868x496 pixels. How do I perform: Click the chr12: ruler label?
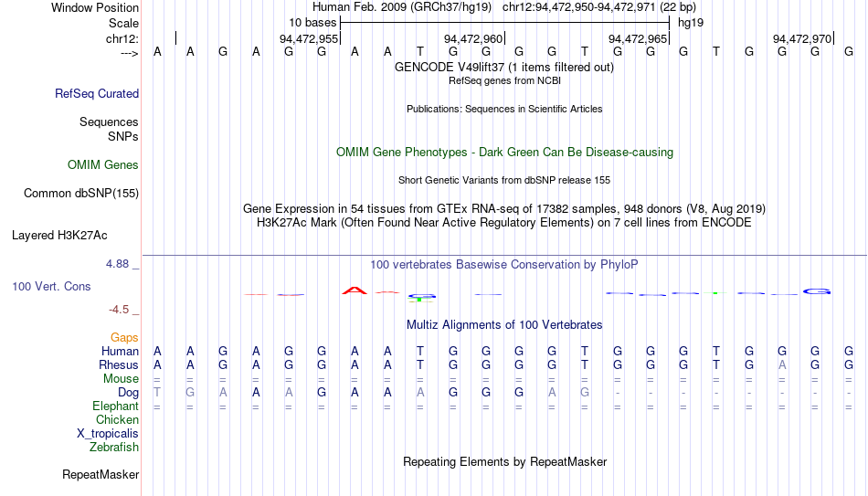(122, 38)
